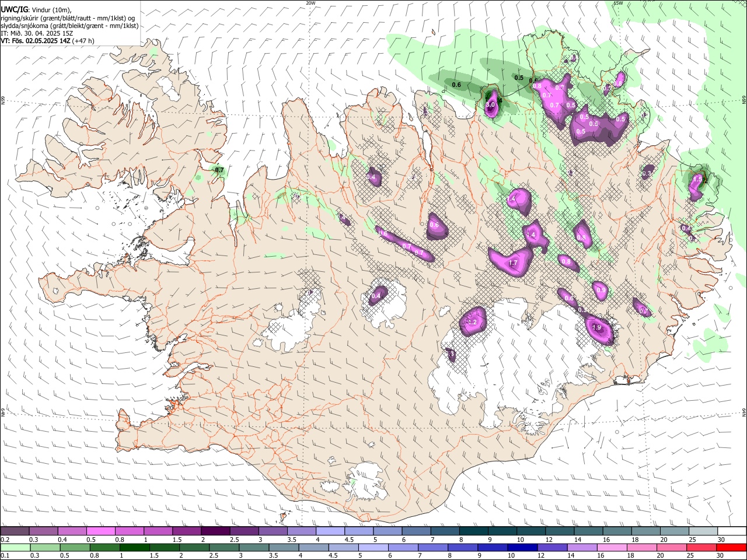
Task: Click the "UWC/IG" title text
Action: coord(14,9)
